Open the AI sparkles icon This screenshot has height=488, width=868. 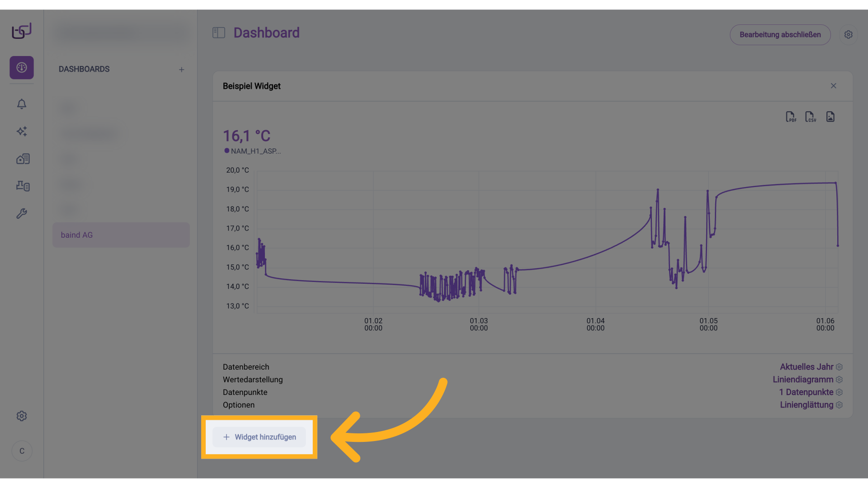click(x=22, y=131)
